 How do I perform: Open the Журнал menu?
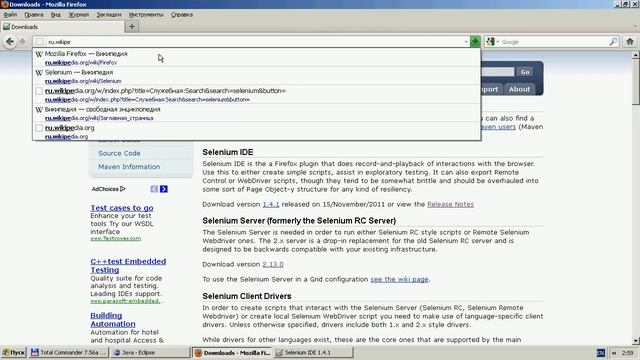click(78, 15)
